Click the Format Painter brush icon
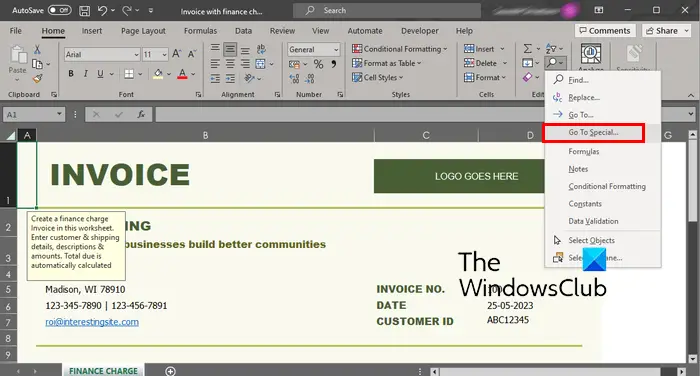 38,79
